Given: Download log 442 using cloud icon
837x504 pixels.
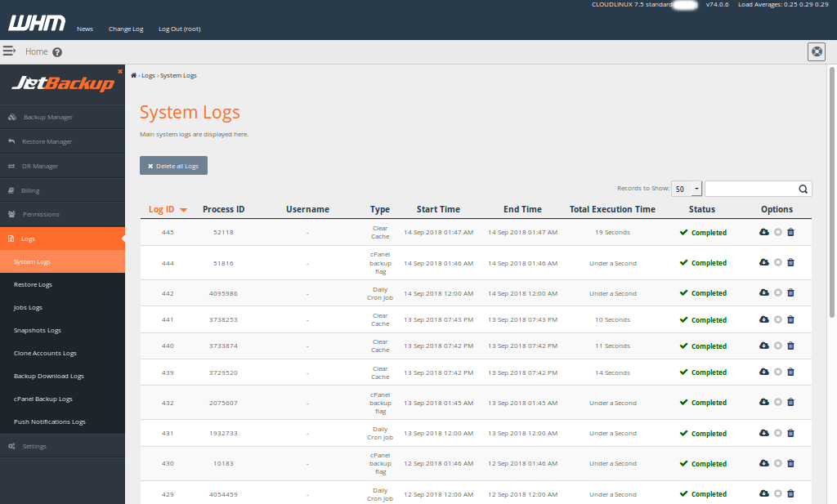Looking at the screenshot, I should [x=764, y=292].
